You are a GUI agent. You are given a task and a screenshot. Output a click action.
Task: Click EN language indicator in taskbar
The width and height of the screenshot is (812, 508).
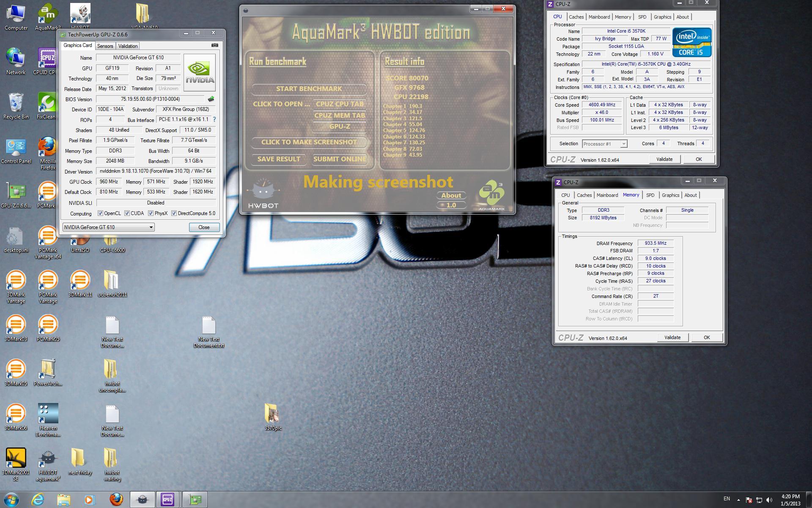pyautogui.click(x=727, y=499)
